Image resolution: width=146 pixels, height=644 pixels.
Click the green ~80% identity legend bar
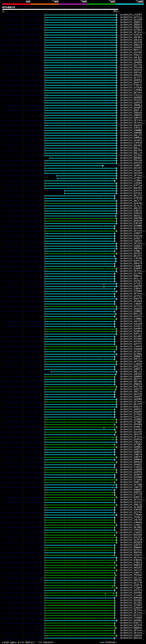pos(101,4)
